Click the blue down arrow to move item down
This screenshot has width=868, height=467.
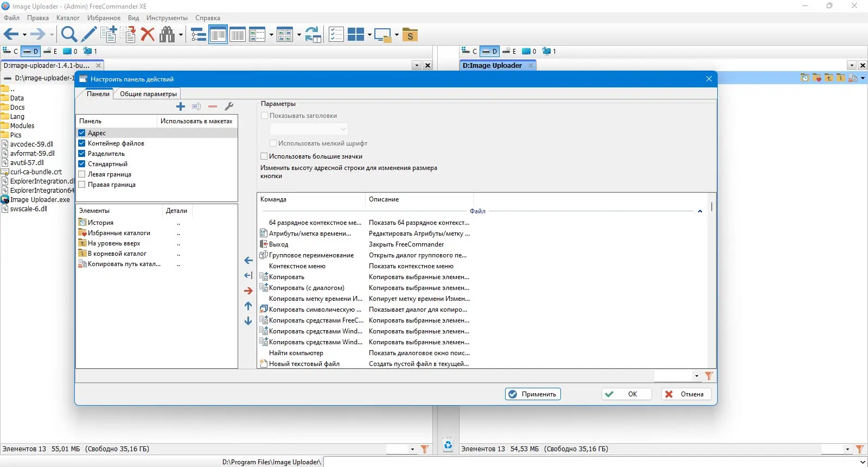point(248,321)
